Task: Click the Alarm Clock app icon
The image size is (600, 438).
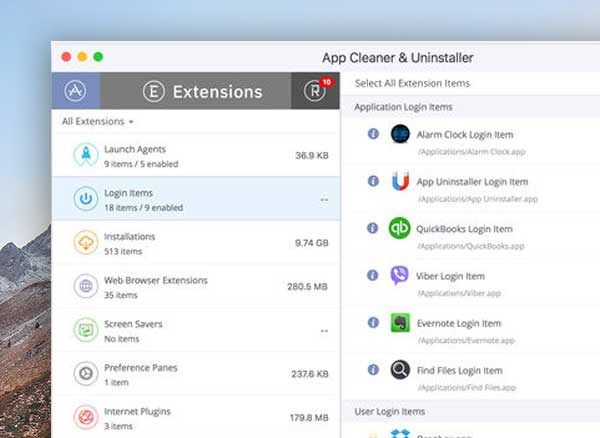Action: pyautogui.click(x=400, y=134)
